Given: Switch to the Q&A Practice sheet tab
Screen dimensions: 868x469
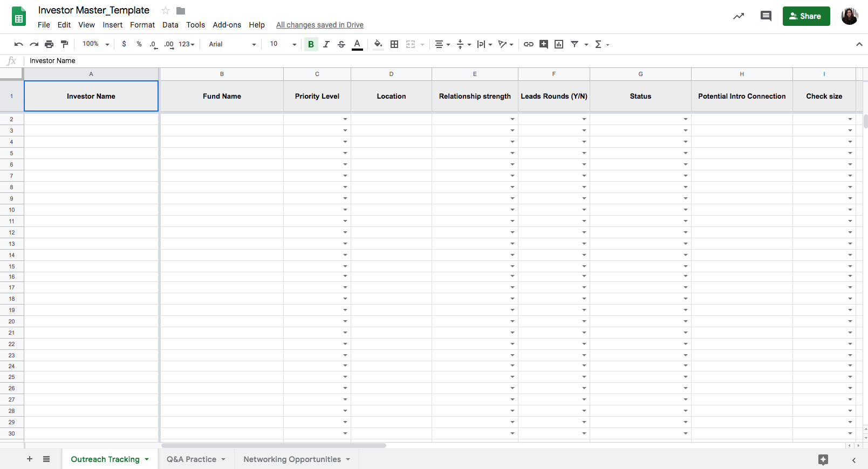Looking at the screenshot, I should [x=192, y=459].
